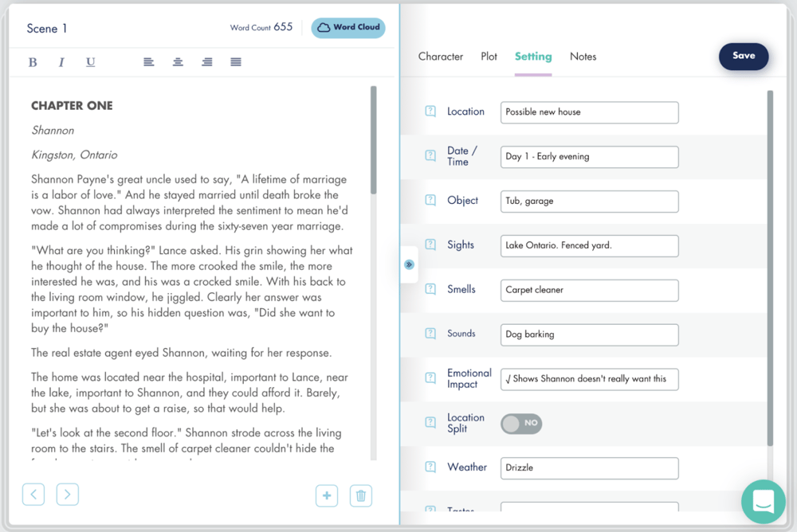Click the CHAPTER ONE heading
This screenshot has width=797, height=532.
[x=72, y=106]
